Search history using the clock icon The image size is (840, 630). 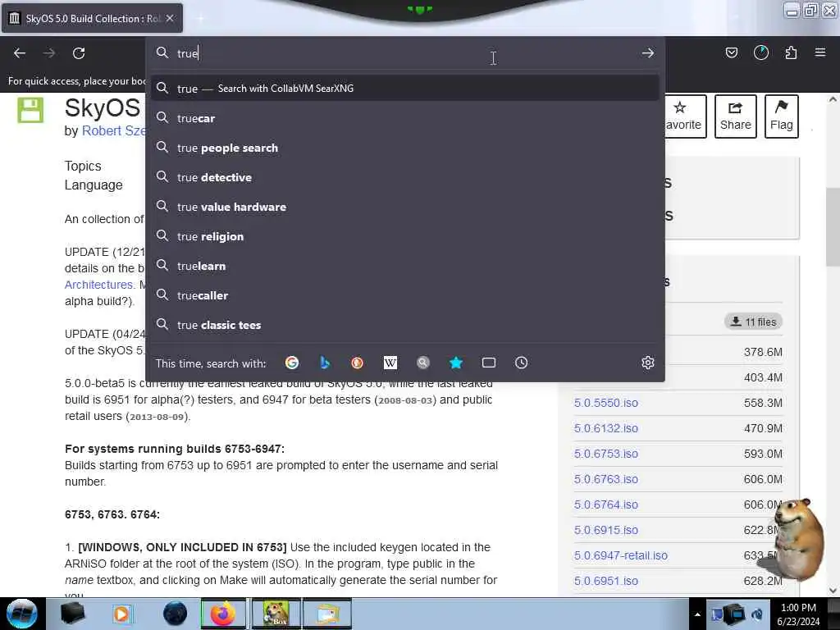coord(521,363)
